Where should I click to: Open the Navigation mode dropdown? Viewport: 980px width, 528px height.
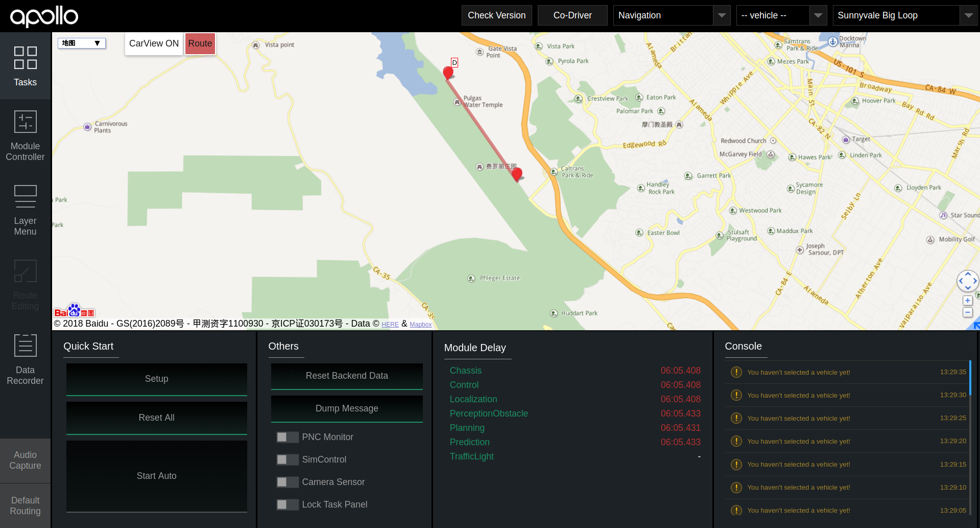[x=672, y=15]
